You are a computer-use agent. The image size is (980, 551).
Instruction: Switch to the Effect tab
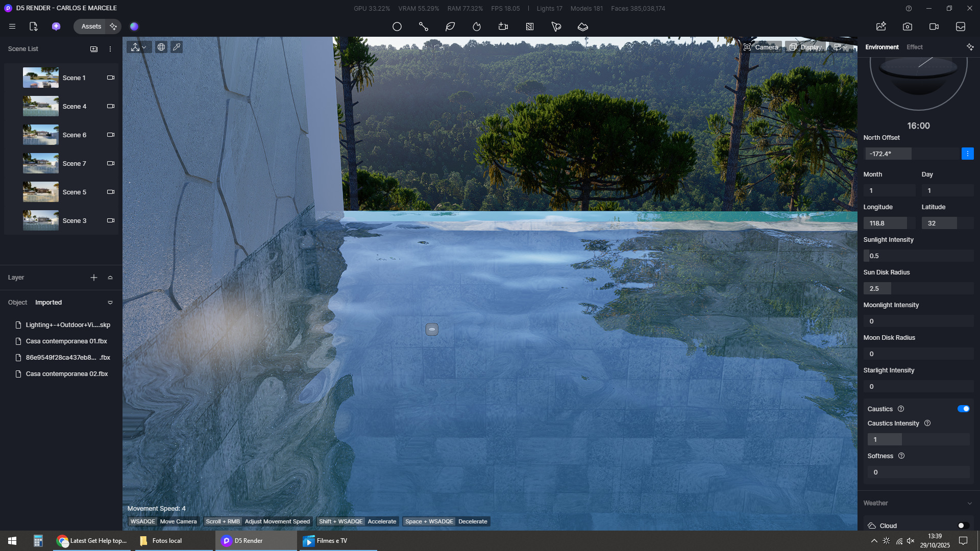point(914,47)
